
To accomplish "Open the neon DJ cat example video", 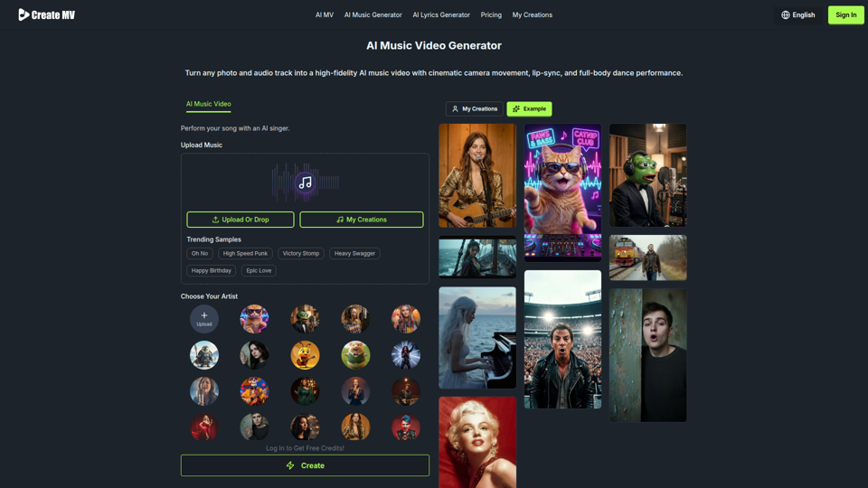I will pos(562,192).
